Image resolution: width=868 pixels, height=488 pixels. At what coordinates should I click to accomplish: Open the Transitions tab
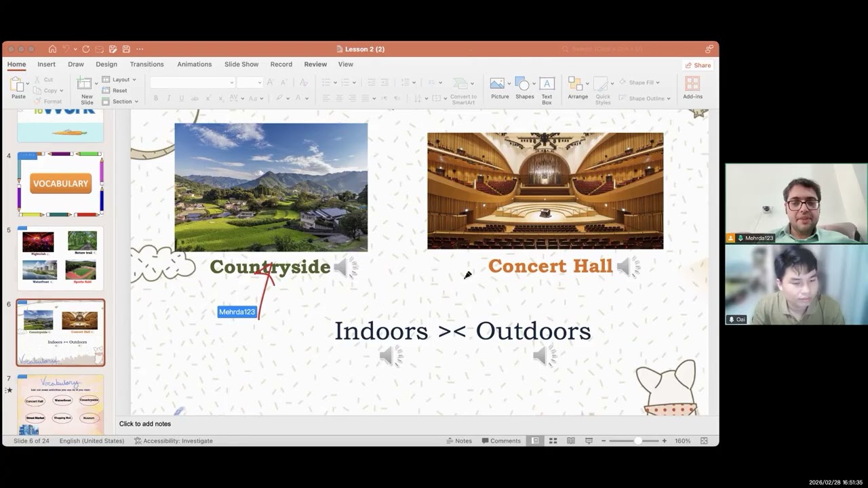pos(147,64)
